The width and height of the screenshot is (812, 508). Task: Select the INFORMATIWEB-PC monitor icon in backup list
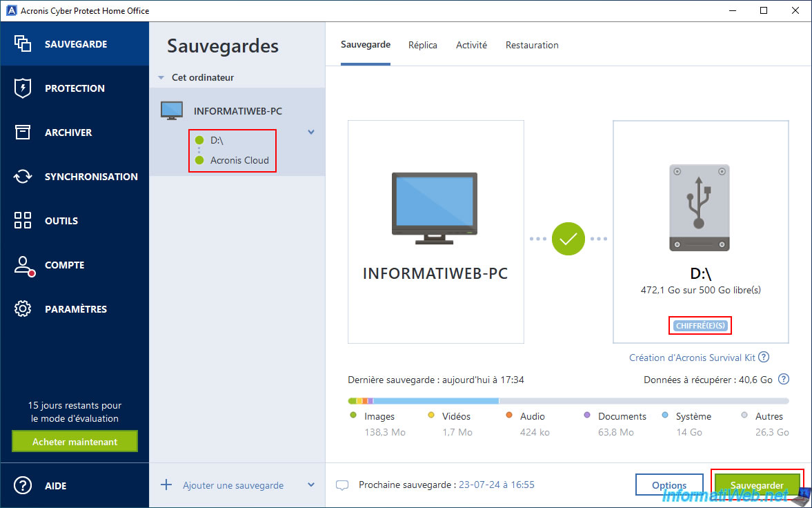pyautogui.click(x=171, y=111)
